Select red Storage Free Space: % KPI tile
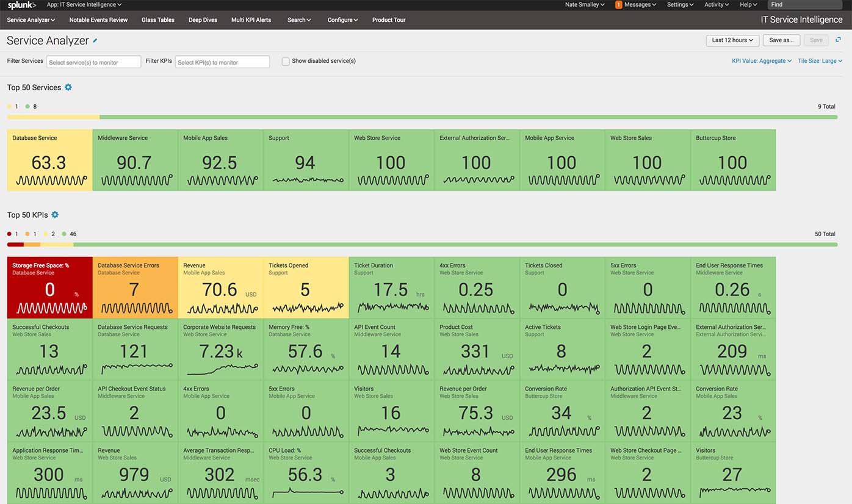The image size is (852, 504). (49, 287)
